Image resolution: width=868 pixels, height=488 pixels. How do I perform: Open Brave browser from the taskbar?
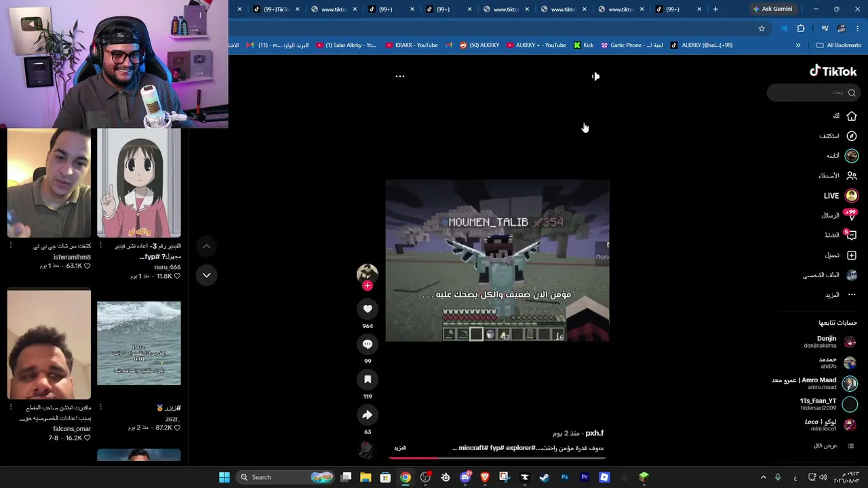point(485,477)
